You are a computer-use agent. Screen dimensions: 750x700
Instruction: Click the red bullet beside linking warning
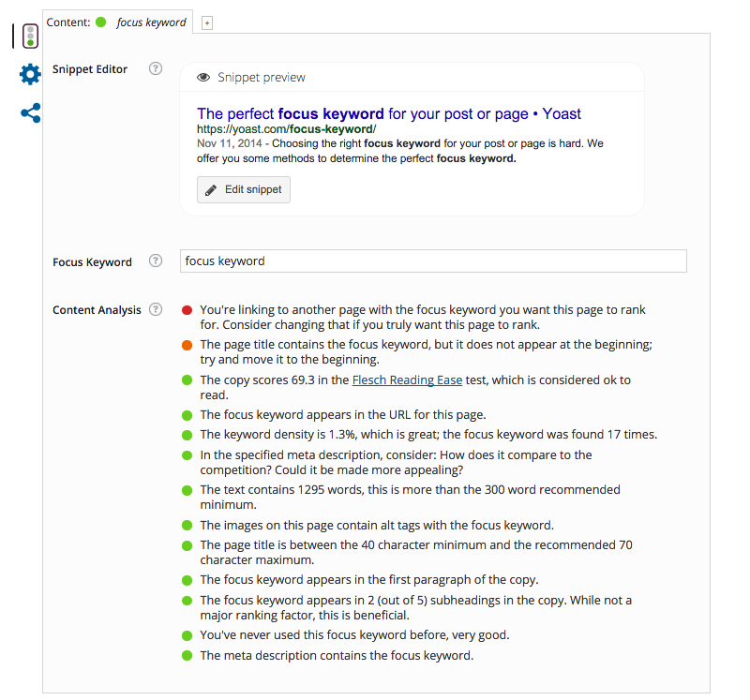187,309
